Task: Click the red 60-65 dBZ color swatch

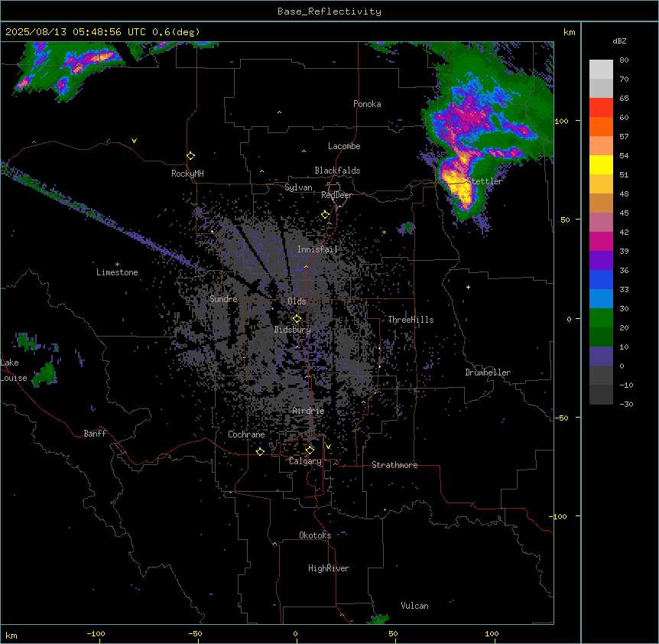Action: (x=601, y=107)
